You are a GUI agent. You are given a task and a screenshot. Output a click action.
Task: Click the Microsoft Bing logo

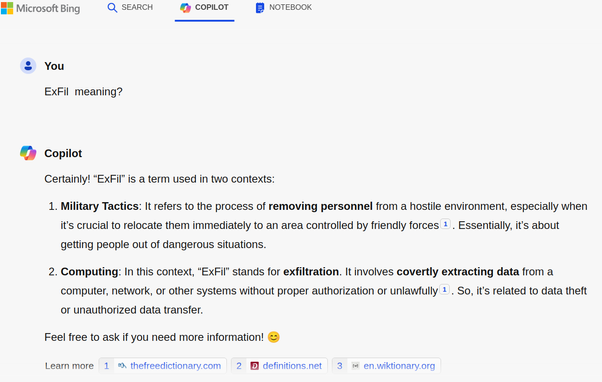click(x=40, y=8)
